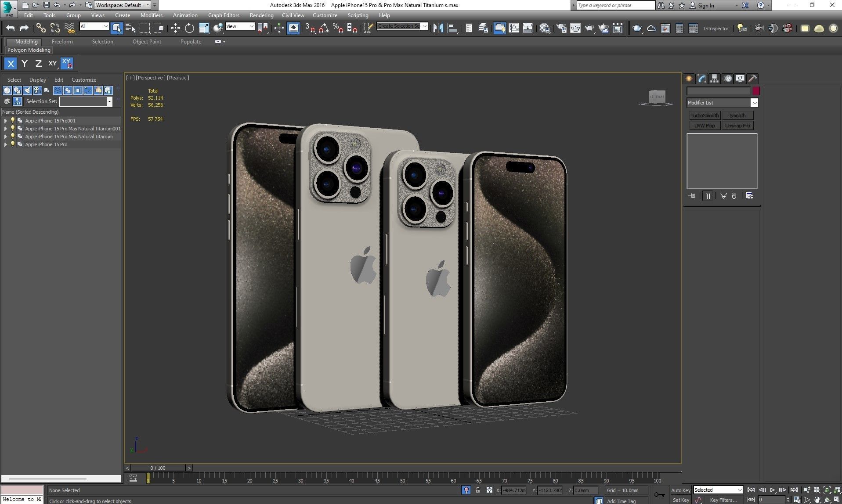
Task: Toggle visibility bulb of Apple iPhone 15 Pro001
Action: click(x=13, y=120)
